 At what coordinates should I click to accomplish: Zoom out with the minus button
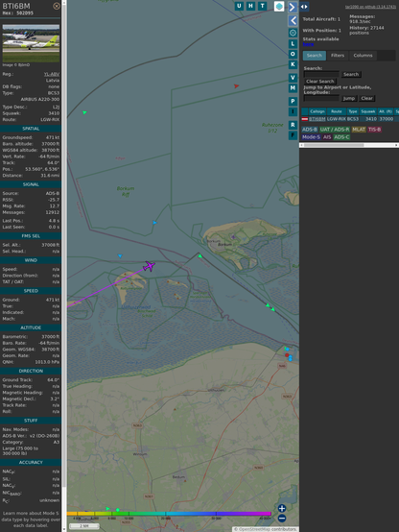click(x=282, y=519)
